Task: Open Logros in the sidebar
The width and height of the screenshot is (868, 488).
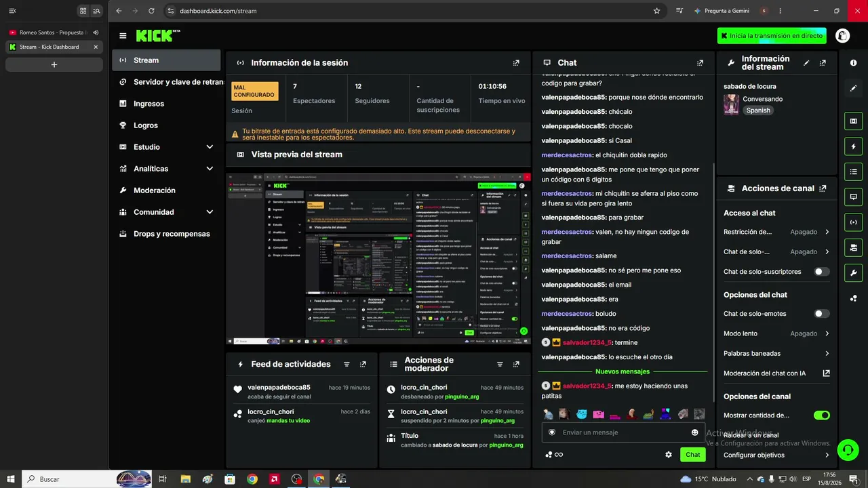Action: click(x=166, y=125)
